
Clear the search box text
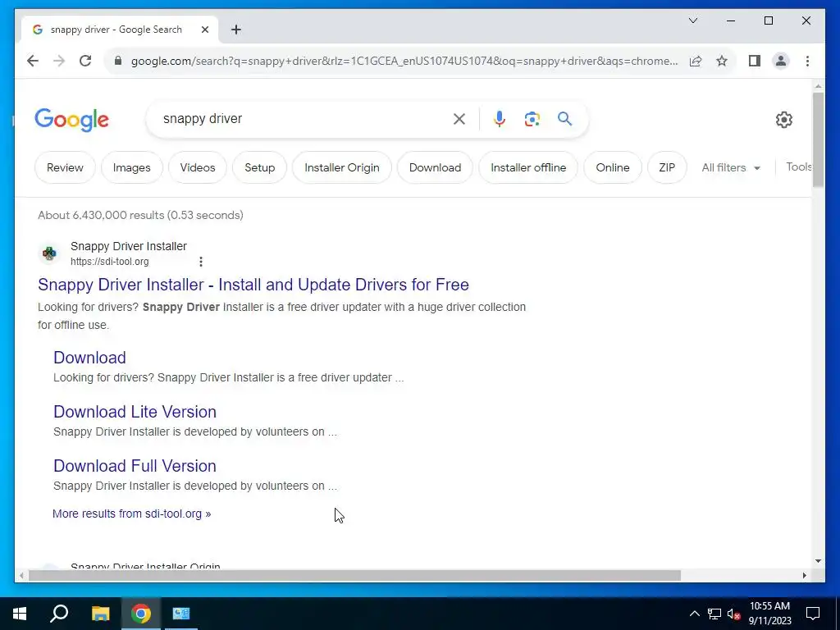[459, 119]
